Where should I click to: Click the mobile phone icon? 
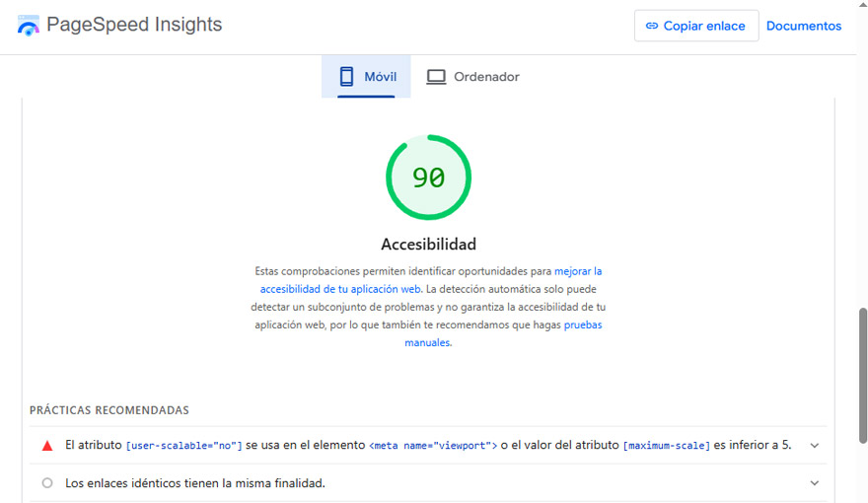[346, 77]
